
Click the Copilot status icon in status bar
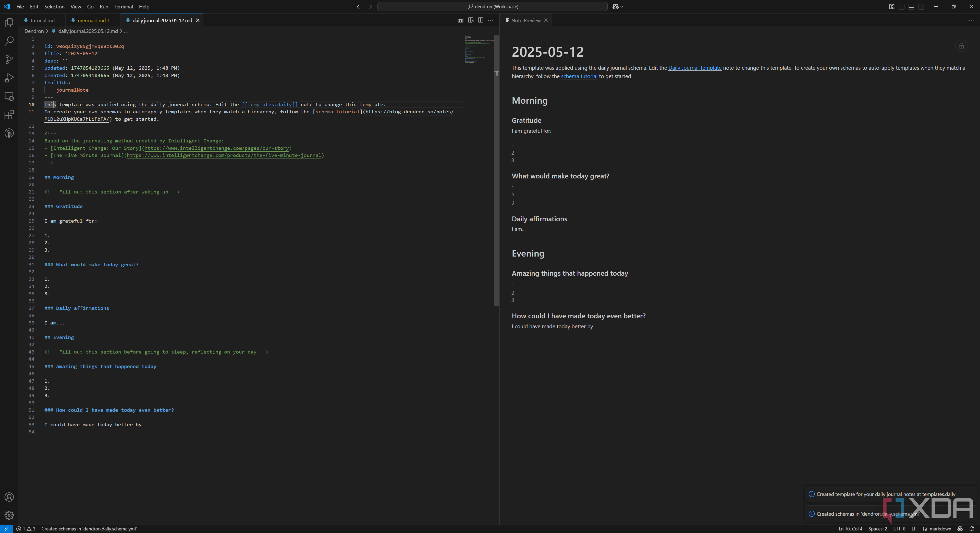coord(960,529)
